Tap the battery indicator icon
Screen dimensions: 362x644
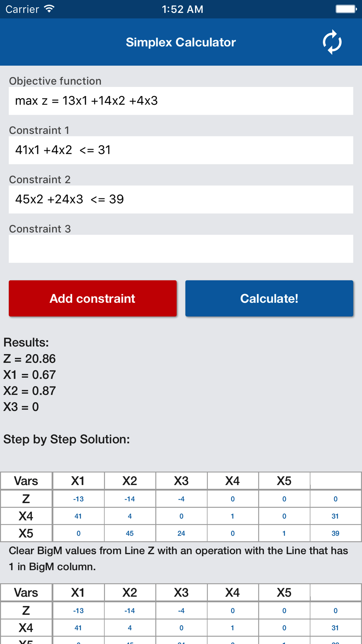tap(346, 9)
